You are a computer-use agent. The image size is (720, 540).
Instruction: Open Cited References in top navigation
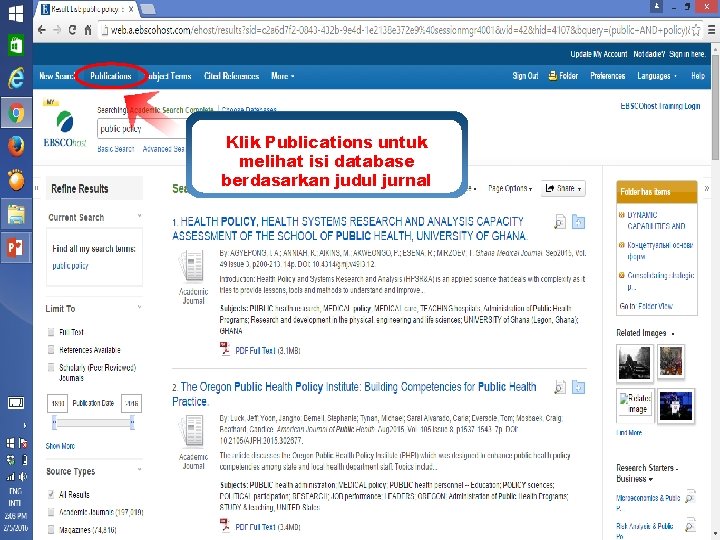pyautogui.click(x=231, y=76)
